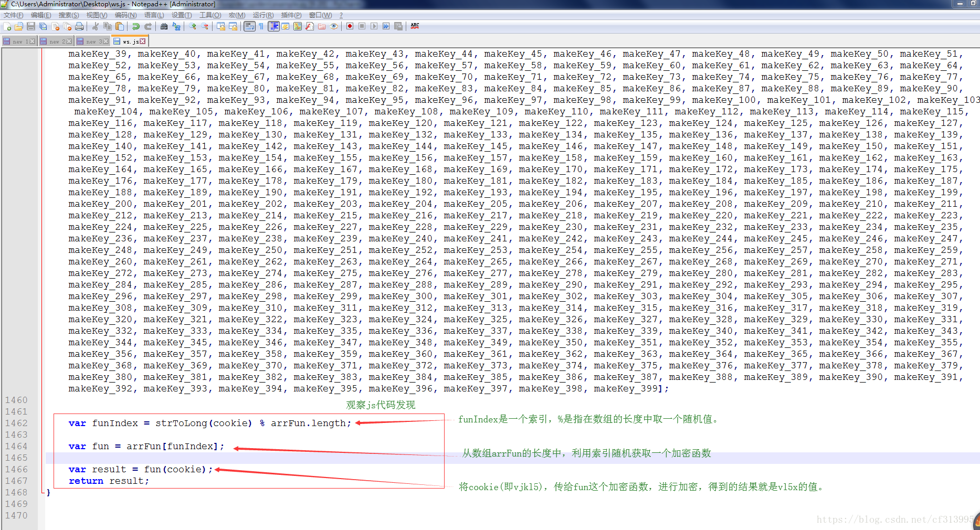Toggle file monitoring eye icon
Screen dimensions: 980x530
click(x=334, y=26)
